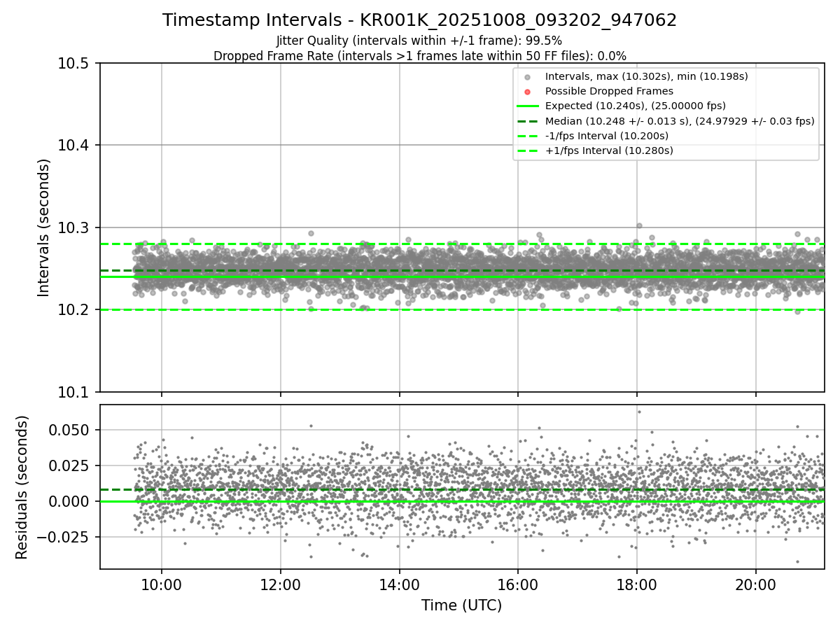Click the +1/fps Interval legend dash sample
Viewport: 840px width, 630px height.
(x=527, y=150)
